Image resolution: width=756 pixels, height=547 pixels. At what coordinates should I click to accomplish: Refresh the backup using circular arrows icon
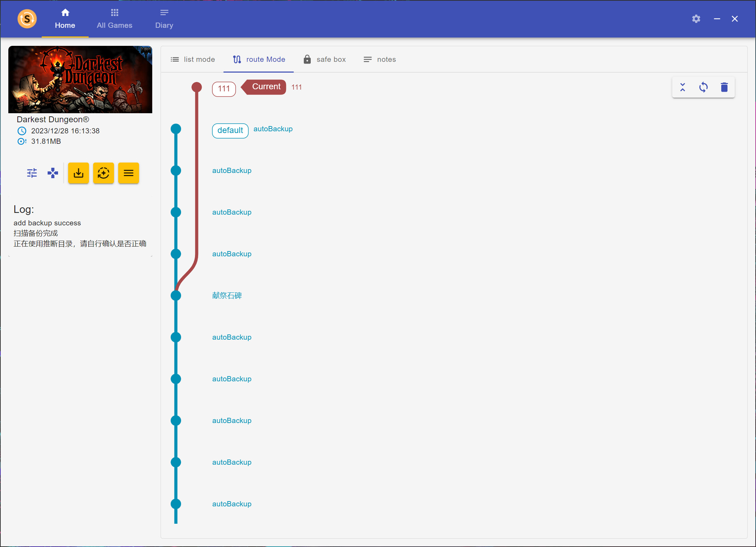704,88
